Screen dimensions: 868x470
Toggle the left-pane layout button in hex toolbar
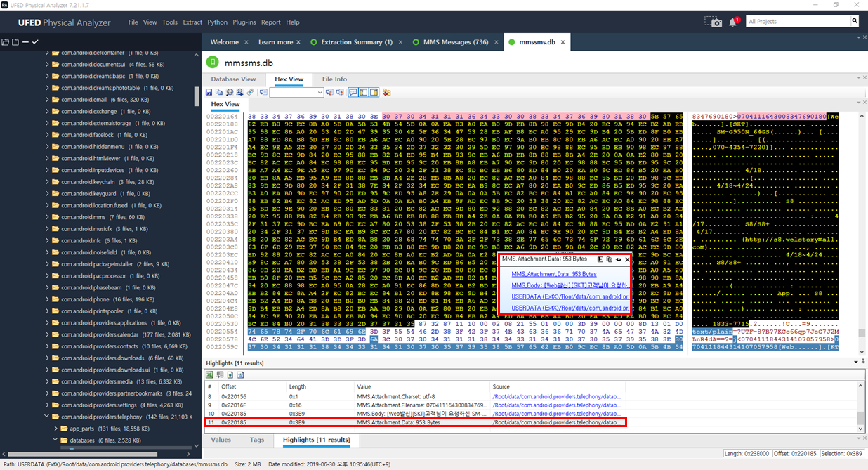[364, 92]
